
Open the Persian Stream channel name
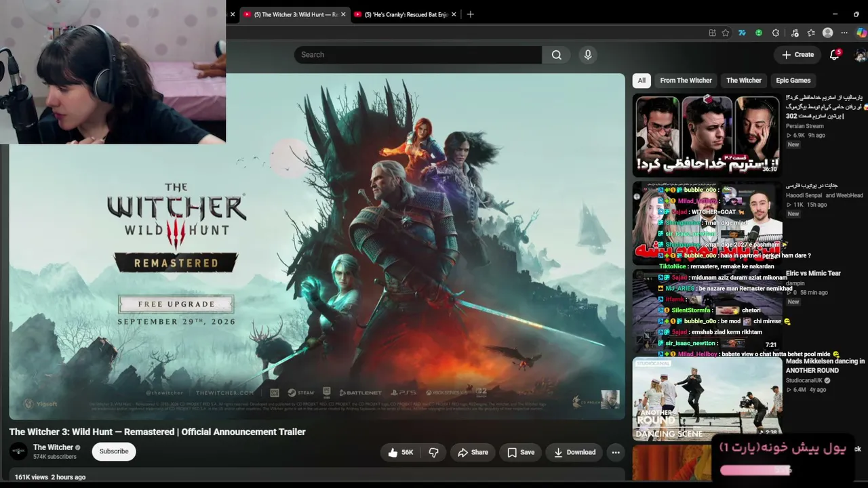click(805, 126)
